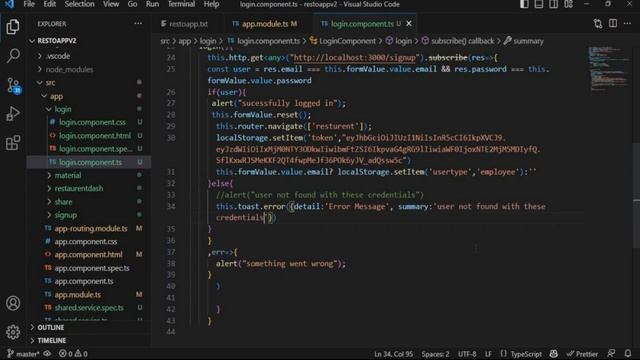Toggle secondary side bar layout icon
Screen dimensions: 640x360
(x=553, y=4)
